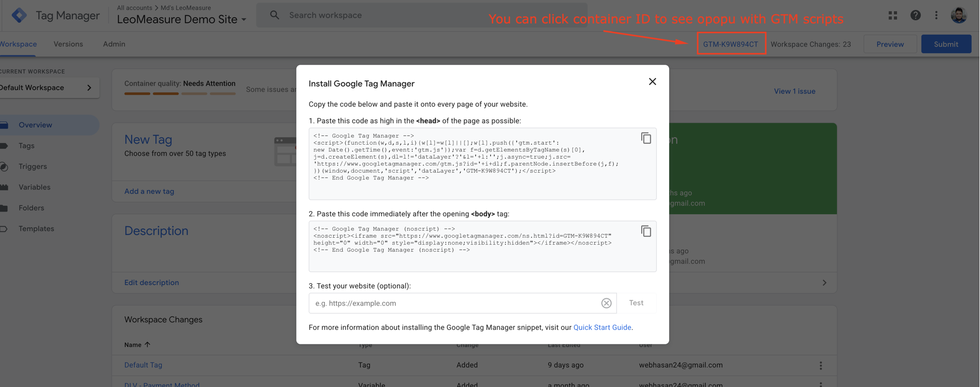Open Templates in the sidebar

[36, 229]
